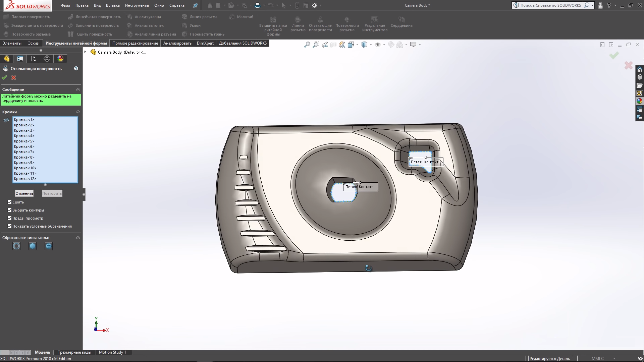The width and height of the screenshot is (644, 362).
Task: Open the Правка menu
Action: click(82, 5)
